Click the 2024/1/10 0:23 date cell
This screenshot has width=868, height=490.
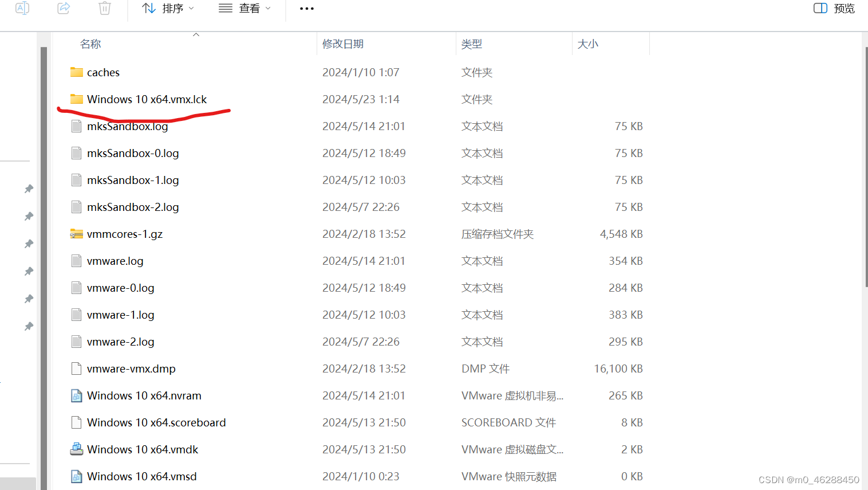(361, 476)
